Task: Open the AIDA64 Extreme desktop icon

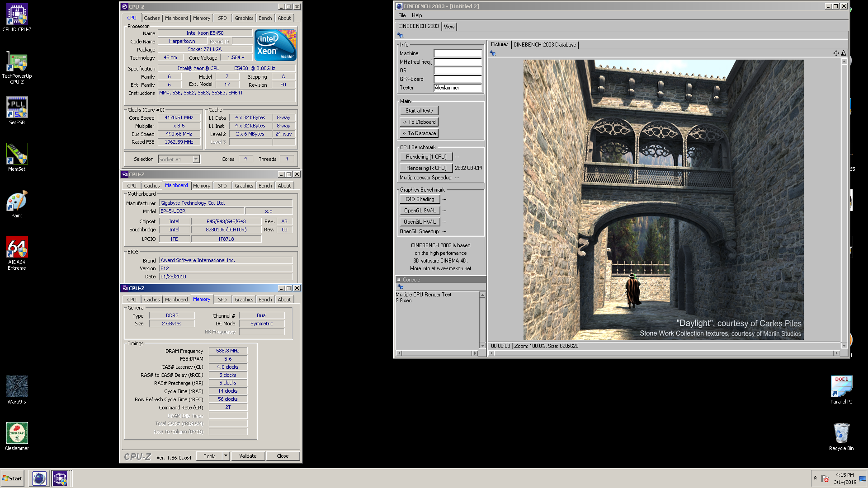Action: pos(17,253)
